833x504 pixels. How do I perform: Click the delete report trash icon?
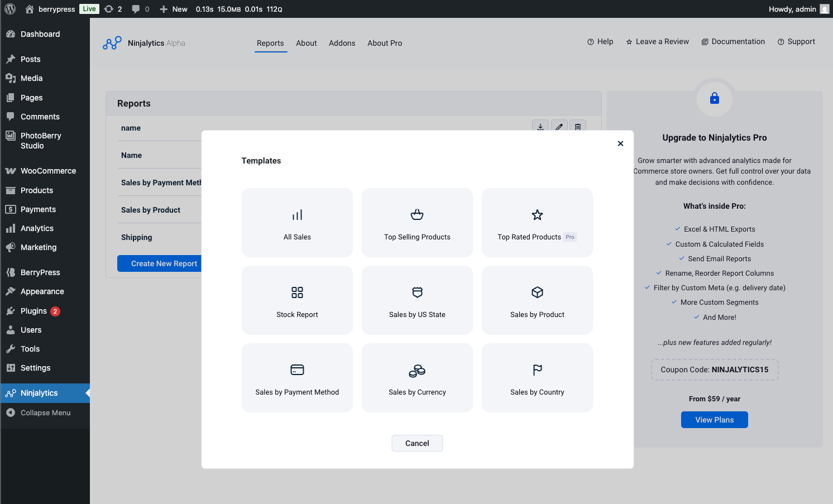point(578,127)
